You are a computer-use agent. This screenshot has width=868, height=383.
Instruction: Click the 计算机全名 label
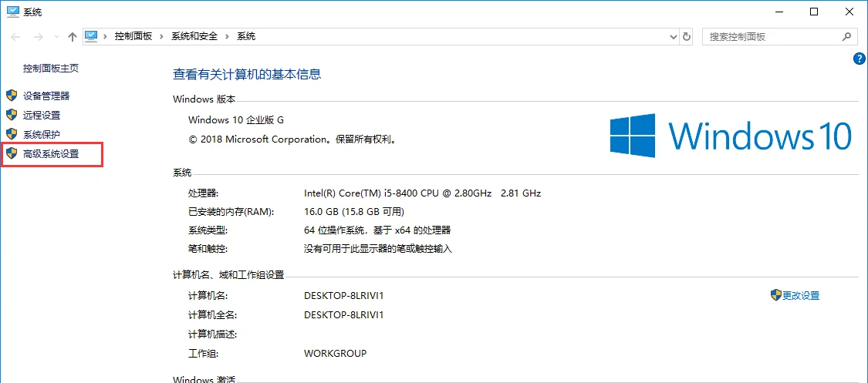point(213,315)
